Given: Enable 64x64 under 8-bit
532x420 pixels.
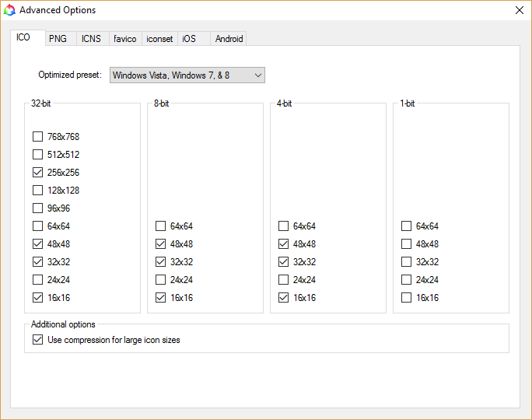Looking at the screenshot, I should click(x=161, y=226).
